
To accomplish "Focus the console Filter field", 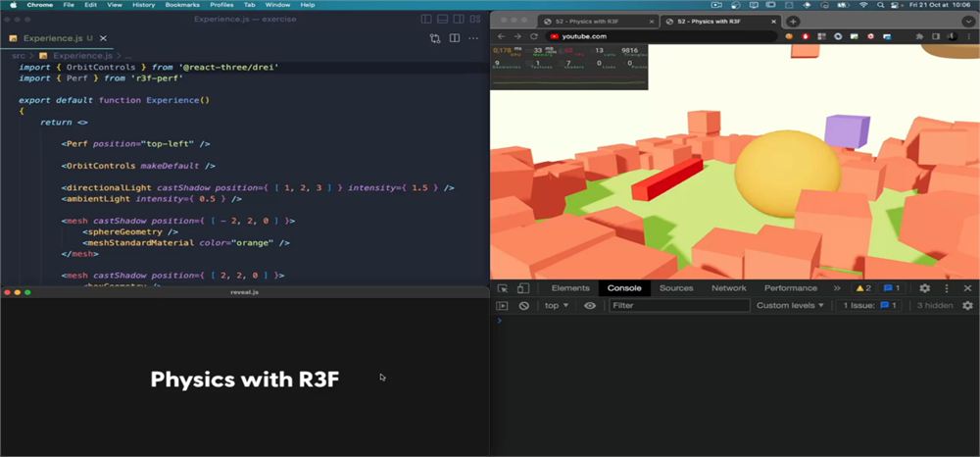I will [679, 306].
